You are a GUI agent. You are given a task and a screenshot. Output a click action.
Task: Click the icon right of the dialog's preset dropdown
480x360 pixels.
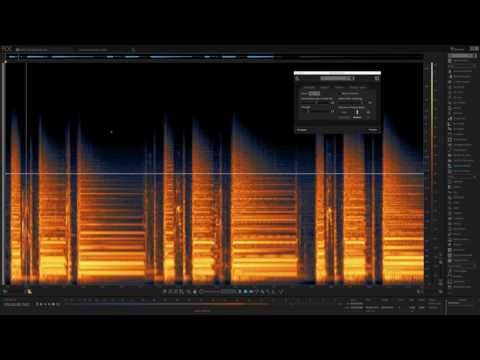377,78
